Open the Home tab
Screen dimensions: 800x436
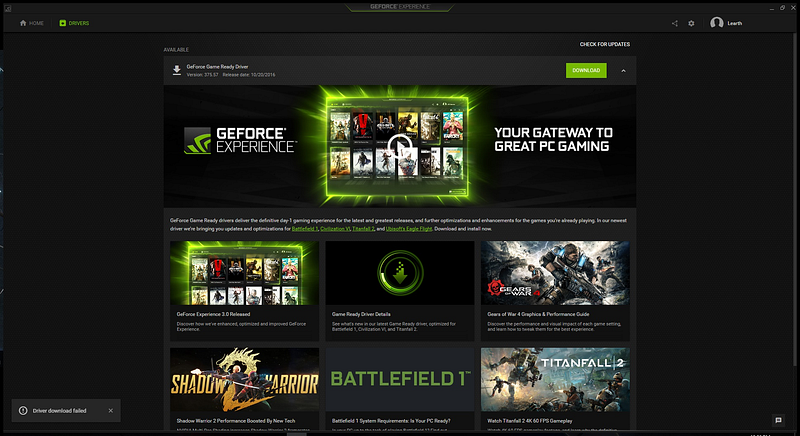[x=32, y=23]
